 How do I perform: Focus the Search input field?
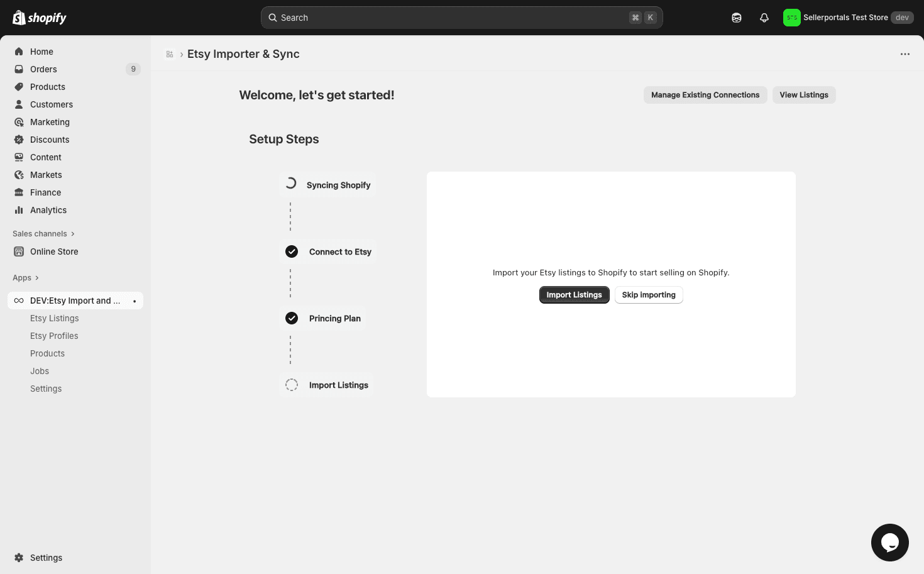pos(453,18)
